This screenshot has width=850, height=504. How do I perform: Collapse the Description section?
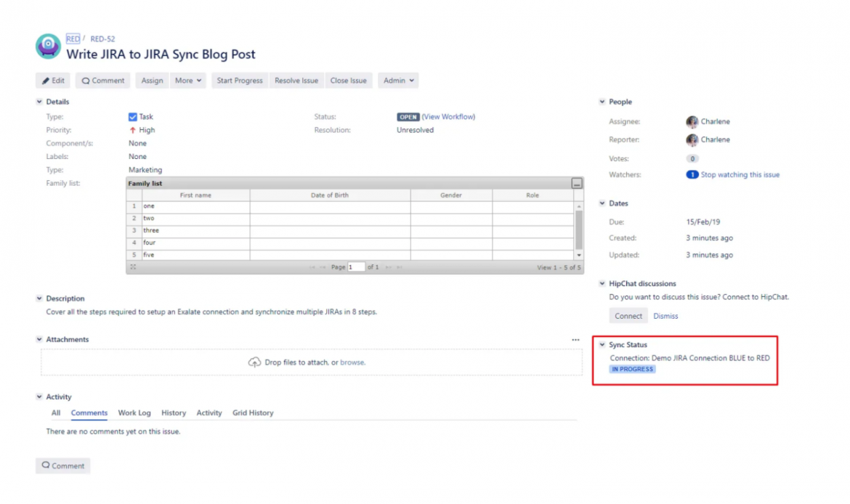pyautogui.click(x=39, y=298)
